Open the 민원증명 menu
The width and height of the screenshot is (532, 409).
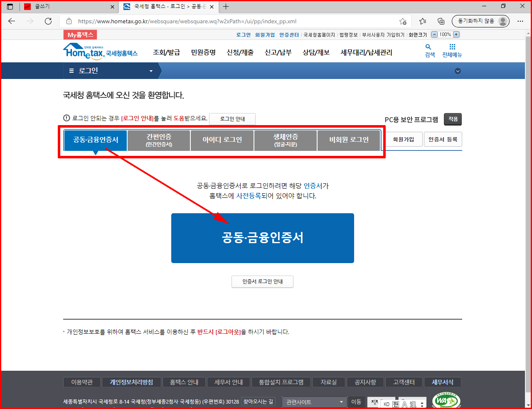point(203,52)
